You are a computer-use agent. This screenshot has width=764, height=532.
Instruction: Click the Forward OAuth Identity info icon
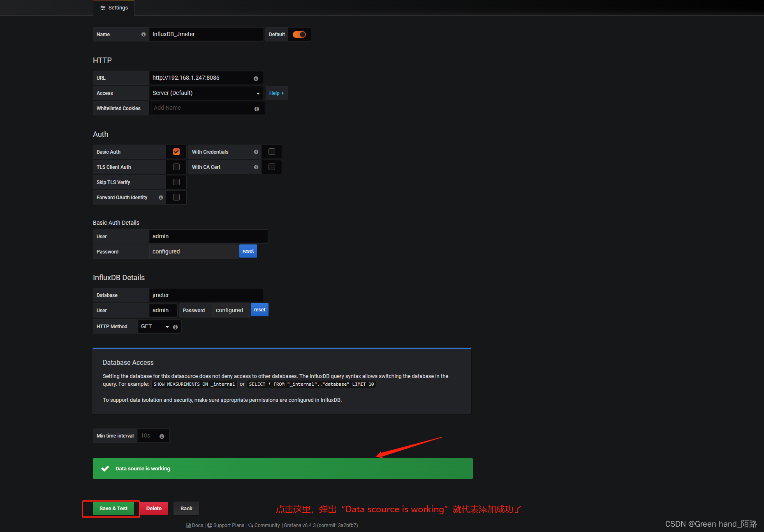(161, 198)
